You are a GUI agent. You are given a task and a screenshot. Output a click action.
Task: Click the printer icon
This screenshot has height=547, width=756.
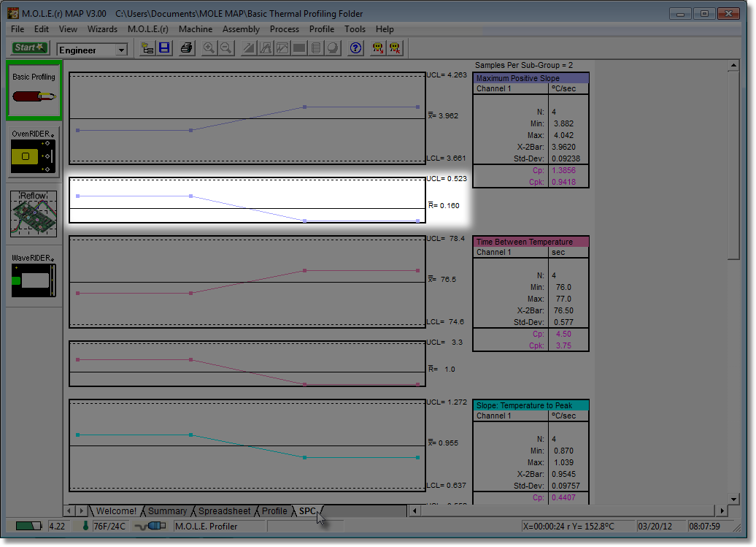[186, 48]
